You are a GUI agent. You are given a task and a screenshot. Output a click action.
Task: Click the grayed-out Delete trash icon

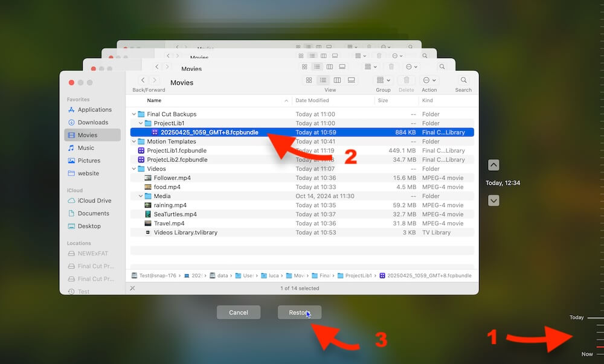coord(406,80)
